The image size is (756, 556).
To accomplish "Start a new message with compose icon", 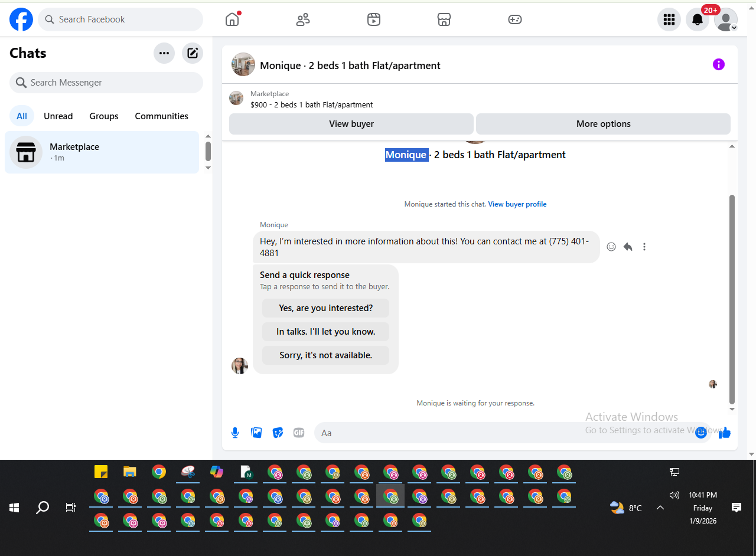I will coord(193,53).
